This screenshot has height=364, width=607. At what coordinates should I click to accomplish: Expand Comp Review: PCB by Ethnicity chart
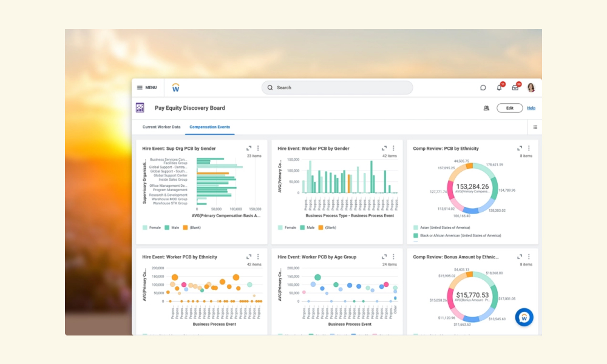pos(520,148)
